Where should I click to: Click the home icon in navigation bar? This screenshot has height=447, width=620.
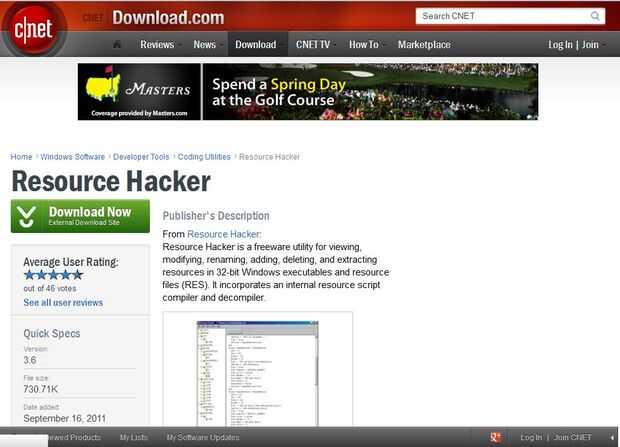point(117,44)
